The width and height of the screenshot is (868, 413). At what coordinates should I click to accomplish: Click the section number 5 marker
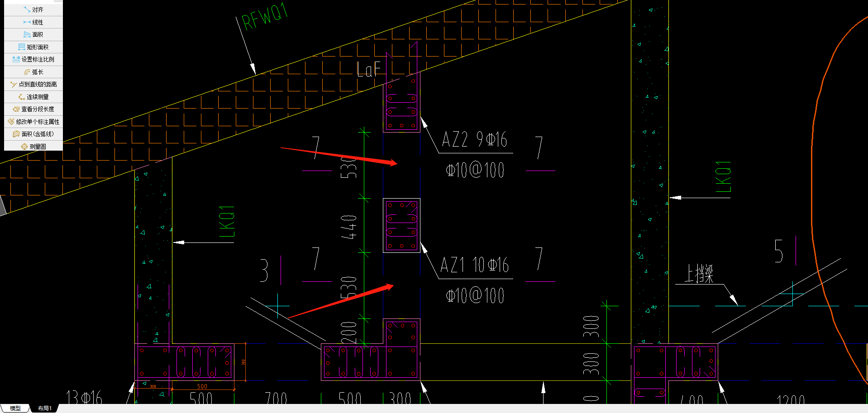(x=779, y=251)
